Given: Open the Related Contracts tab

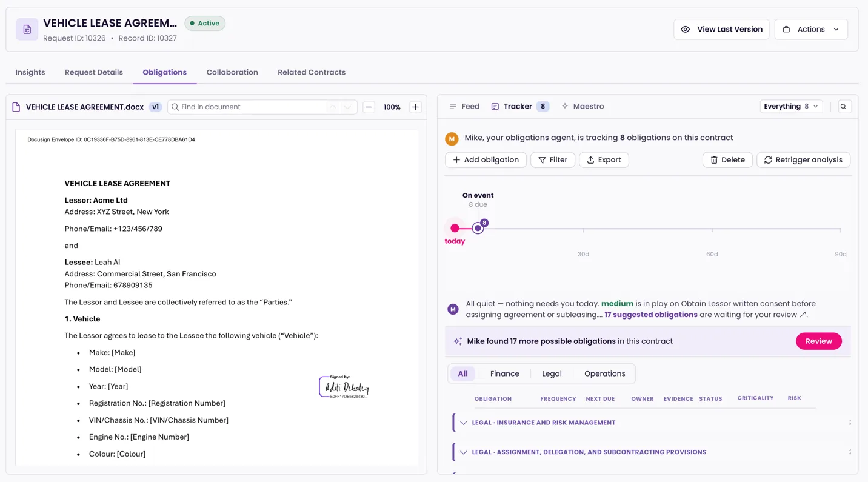Looking at the screenshot, I should click(312, 72).
